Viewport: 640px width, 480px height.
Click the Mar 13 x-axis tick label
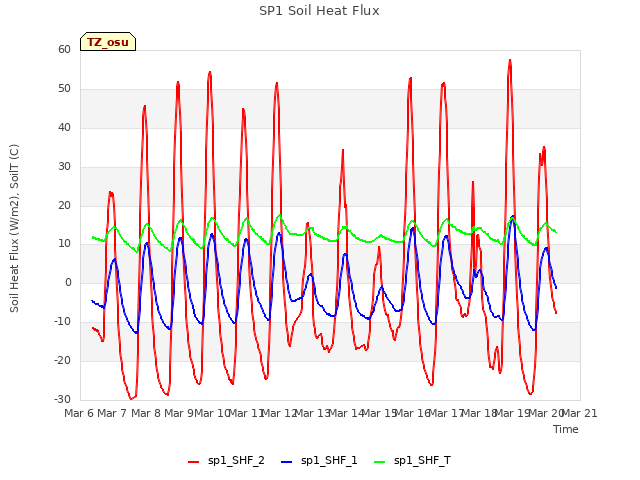(312, 413)
